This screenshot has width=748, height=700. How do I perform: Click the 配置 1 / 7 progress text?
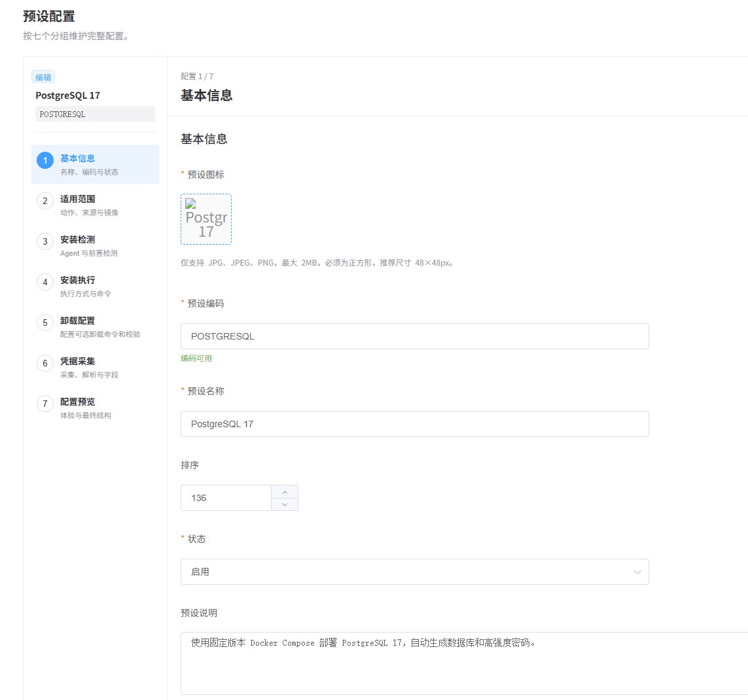coord(197,77)
